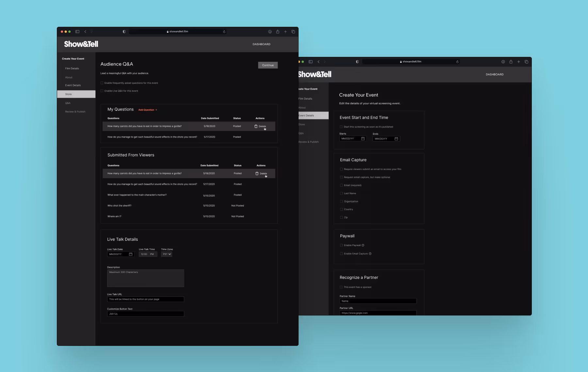The image size is (588, 372).
Task: Click Show&Tell logo in left window
Action: click(81, 44)
